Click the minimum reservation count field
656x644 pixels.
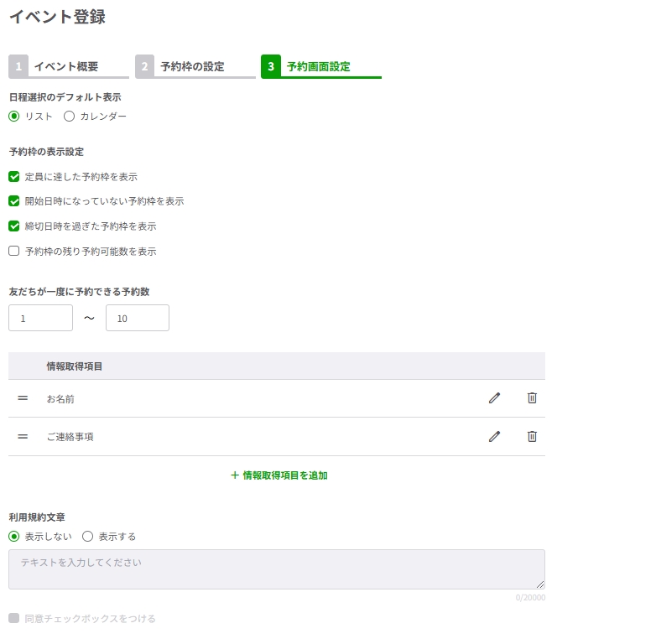click(40, 319)
